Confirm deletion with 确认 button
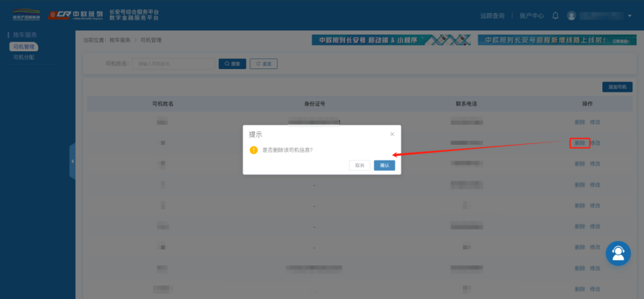The height and width of the screenshot is (299, 644). coord(385,166)
